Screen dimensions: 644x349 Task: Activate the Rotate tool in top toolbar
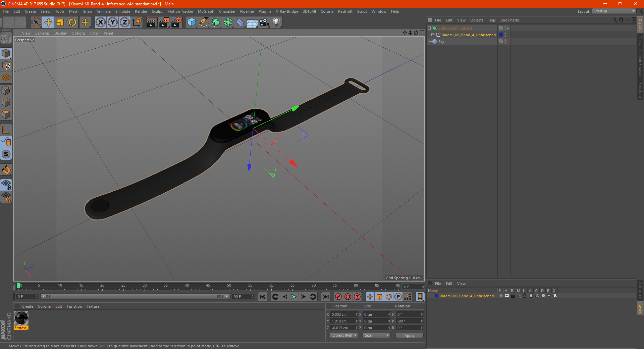click(72, 22)
